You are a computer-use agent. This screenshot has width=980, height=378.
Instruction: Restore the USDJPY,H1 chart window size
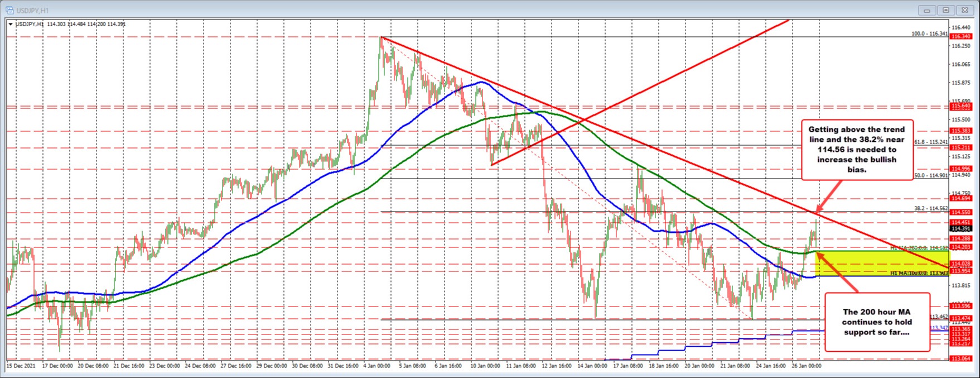(947, 10)
